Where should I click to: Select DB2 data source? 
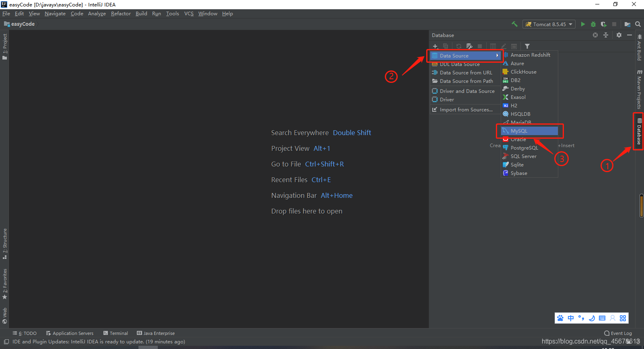(x=529, y=80)
